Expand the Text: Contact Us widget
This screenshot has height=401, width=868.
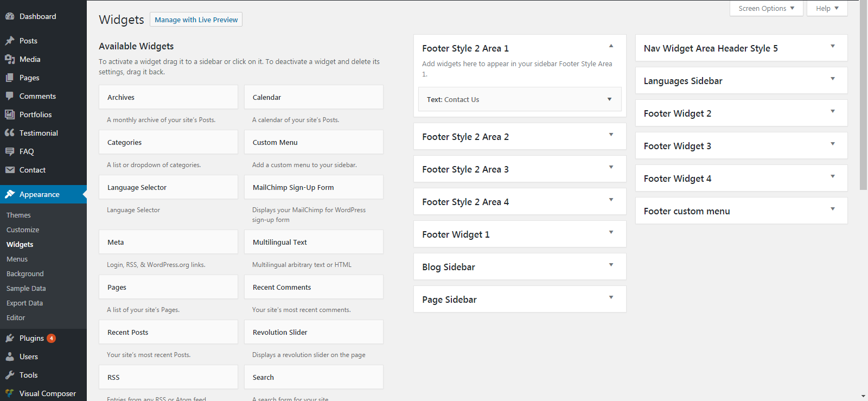coord(609,99)
